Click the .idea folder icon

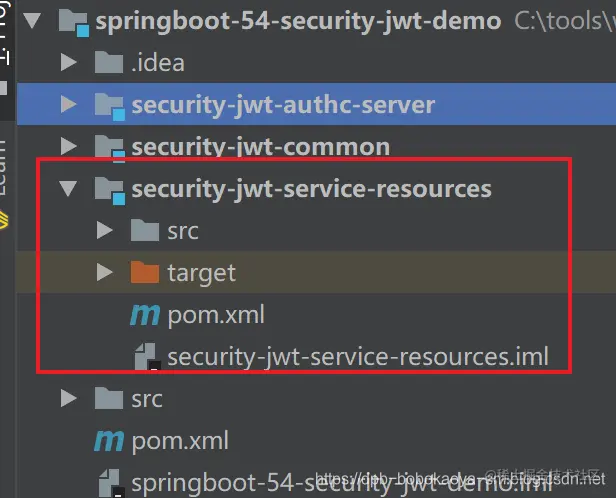tap(109, 62)
